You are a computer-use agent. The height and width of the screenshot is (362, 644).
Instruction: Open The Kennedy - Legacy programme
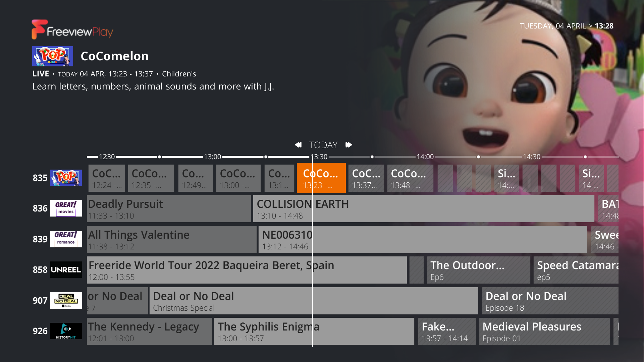149,331
